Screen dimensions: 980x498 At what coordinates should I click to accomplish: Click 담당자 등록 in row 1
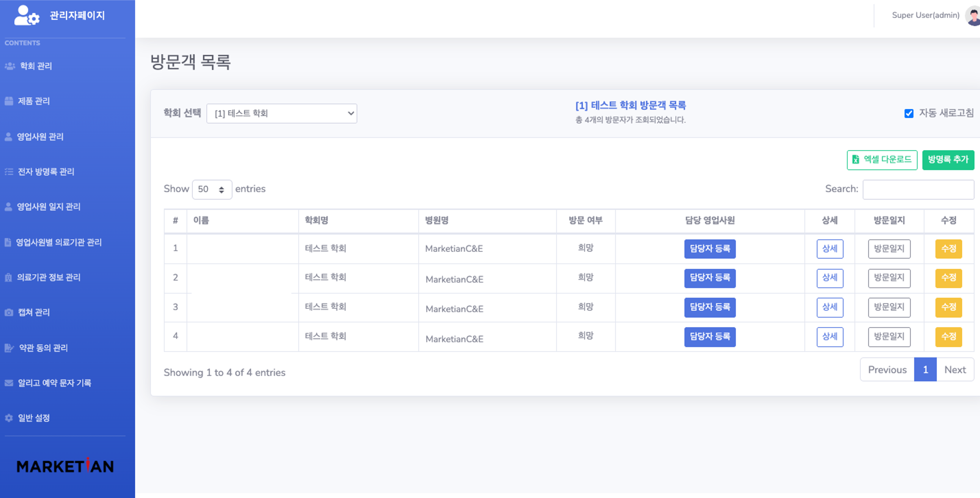click(709, 249)
